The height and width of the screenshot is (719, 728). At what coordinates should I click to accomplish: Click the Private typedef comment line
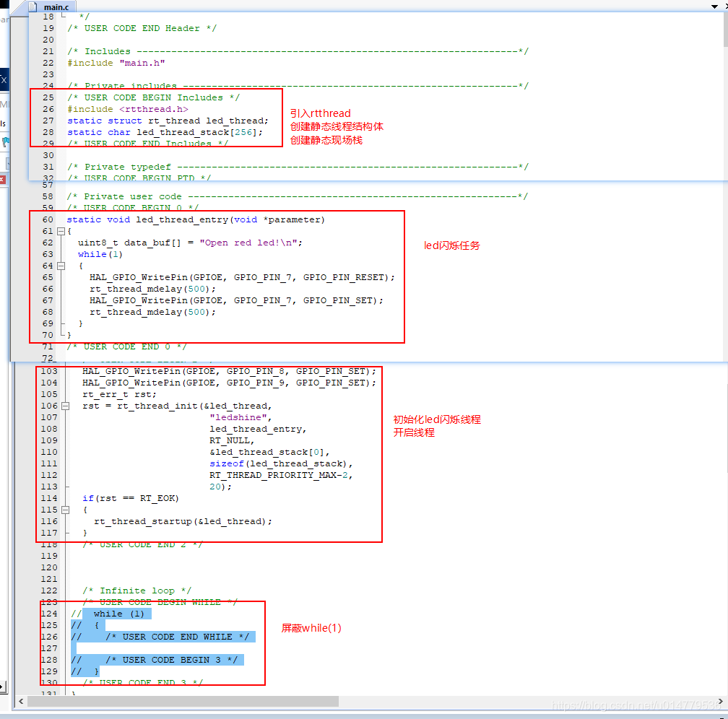298,167
